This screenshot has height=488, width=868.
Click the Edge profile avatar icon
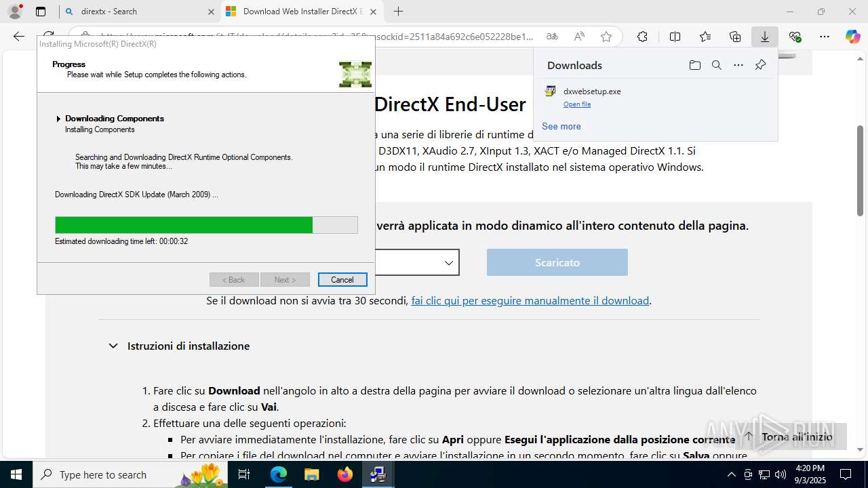[15, 12]
